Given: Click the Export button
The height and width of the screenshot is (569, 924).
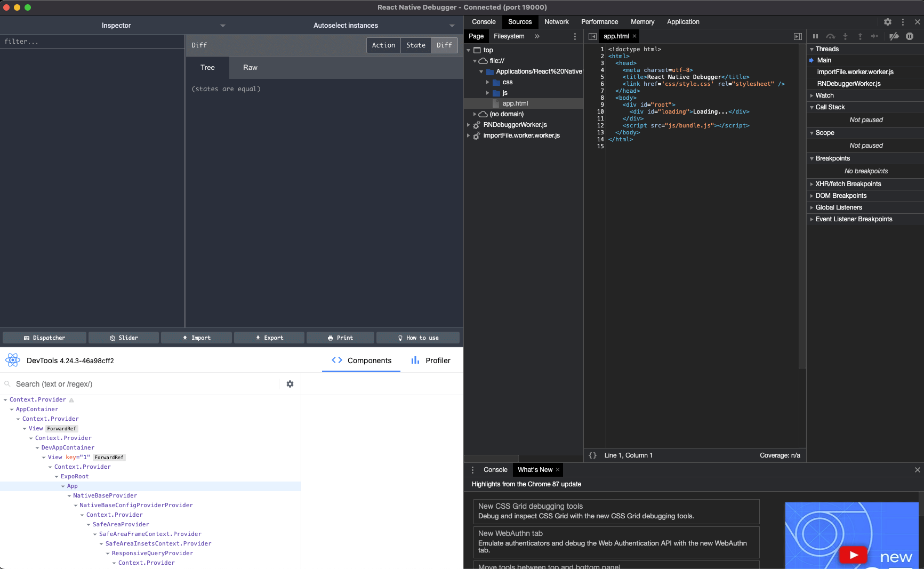Looking at the screenshot, I should [x=269, y=338].
